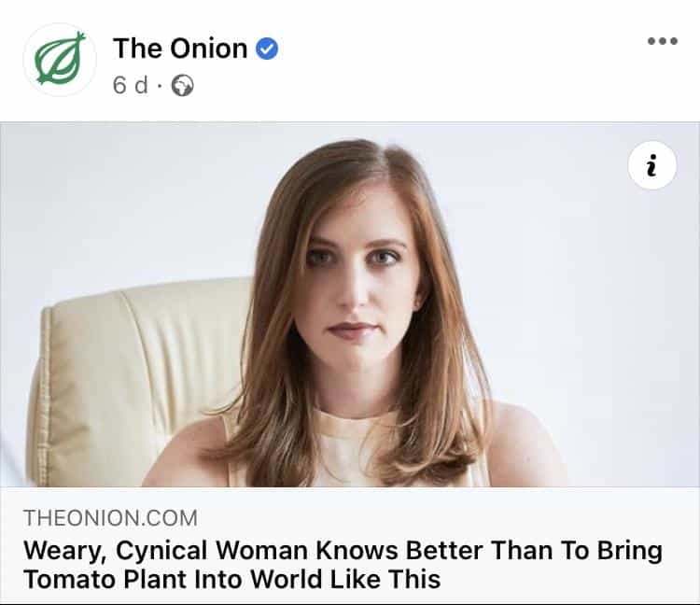Open the "Weary, Cynical Woman" headline link
This screenshot has height=605, width=700.
[x=342, y=550]
